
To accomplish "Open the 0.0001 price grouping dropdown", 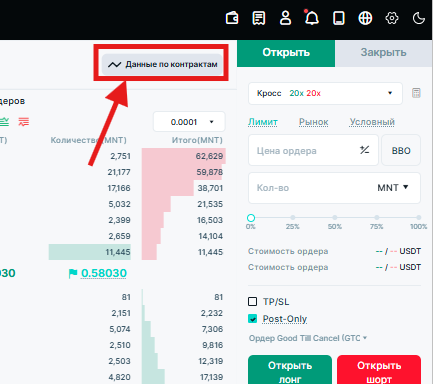I will [189, 122].
